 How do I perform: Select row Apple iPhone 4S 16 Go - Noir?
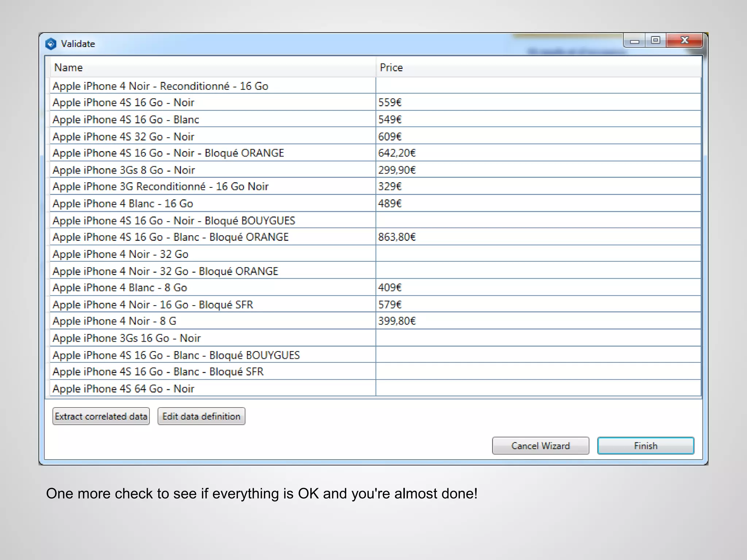tap(123, 102)
